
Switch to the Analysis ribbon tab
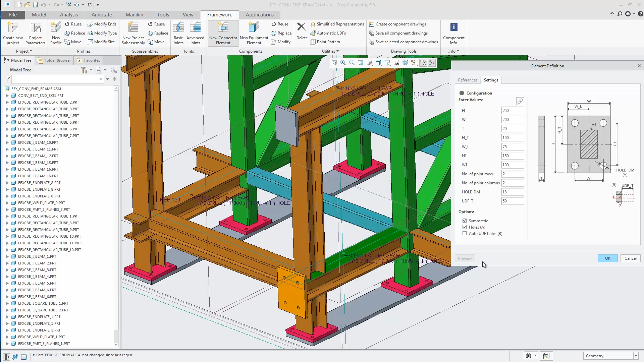click(x=69, y=15)
